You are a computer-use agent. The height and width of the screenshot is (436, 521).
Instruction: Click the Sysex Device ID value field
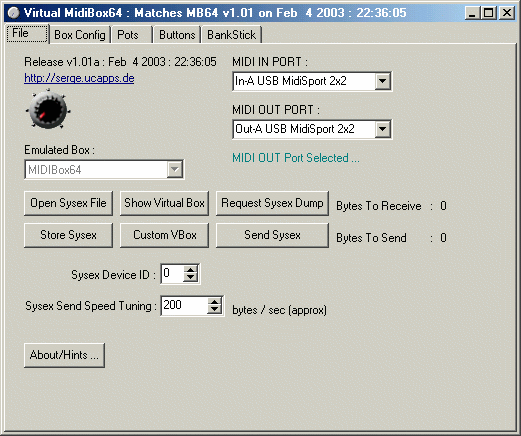172,274
